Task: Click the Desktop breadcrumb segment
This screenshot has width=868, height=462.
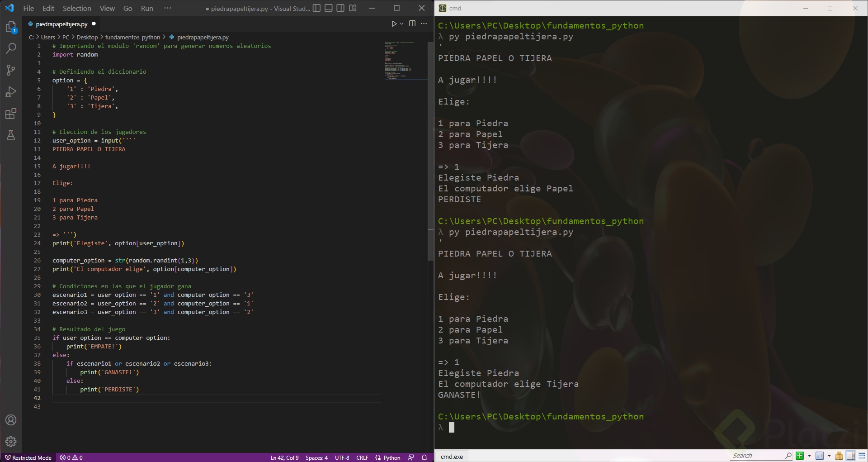Action: (87, 37)
